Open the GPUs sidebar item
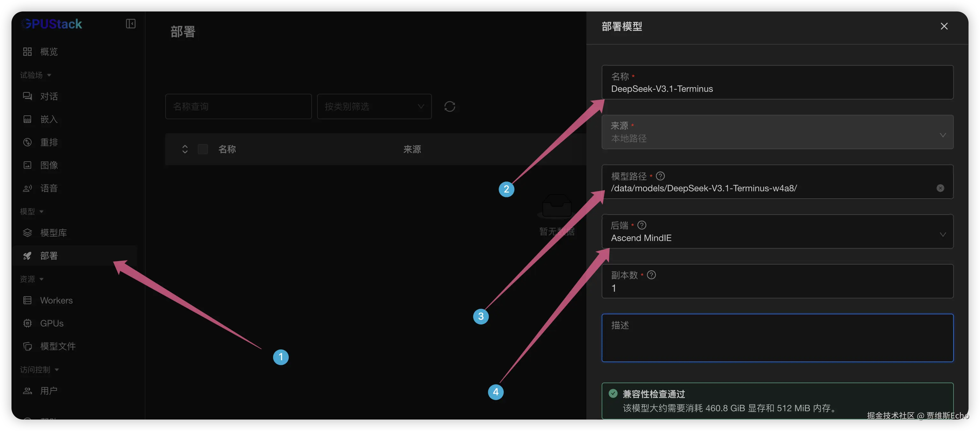 click(52, 323)
